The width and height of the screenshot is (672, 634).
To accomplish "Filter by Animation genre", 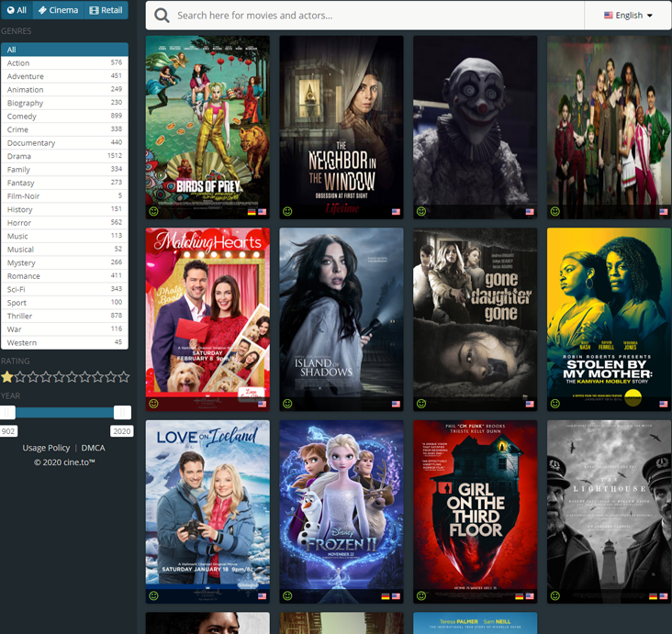I will pyautogui.click(x=64, y=90).
